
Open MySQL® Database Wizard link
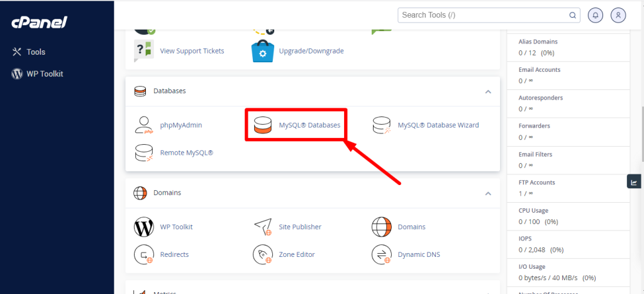438,125
